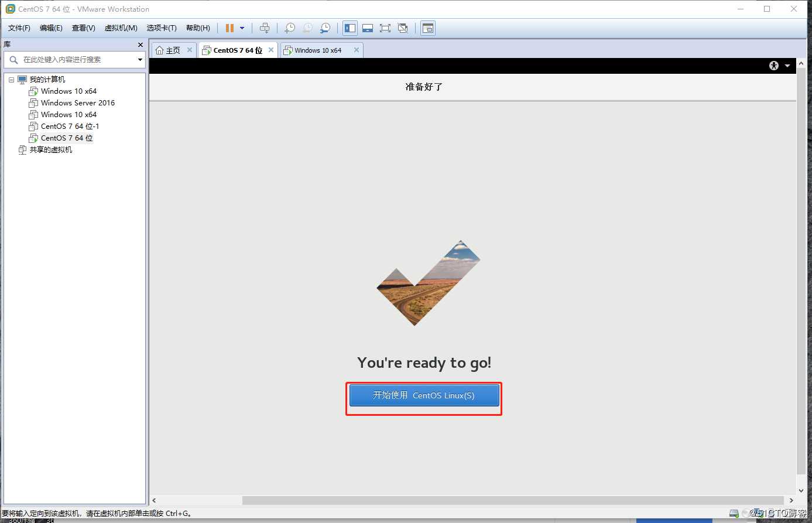The height and width of the screenshot is (523, 812).
Task: Click the Windows Server 2016 VM icon
Action: pyautogui.click(x=33, y=103)
